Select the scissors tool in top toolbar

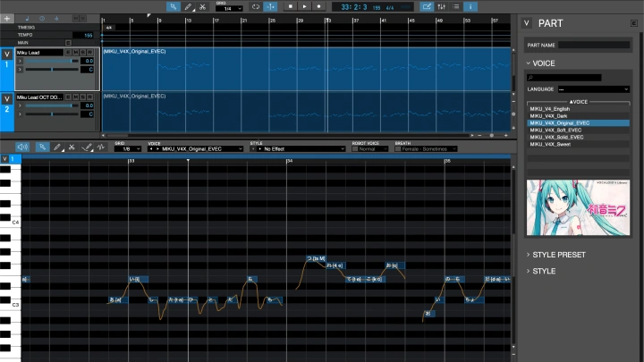(202, 6)
